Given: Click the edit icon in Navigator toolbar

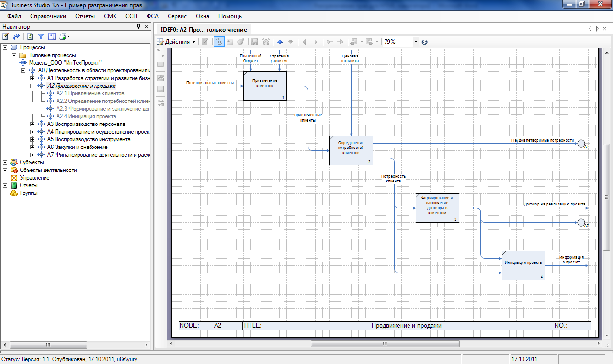Looking at the screenshot, I should 6,36.
